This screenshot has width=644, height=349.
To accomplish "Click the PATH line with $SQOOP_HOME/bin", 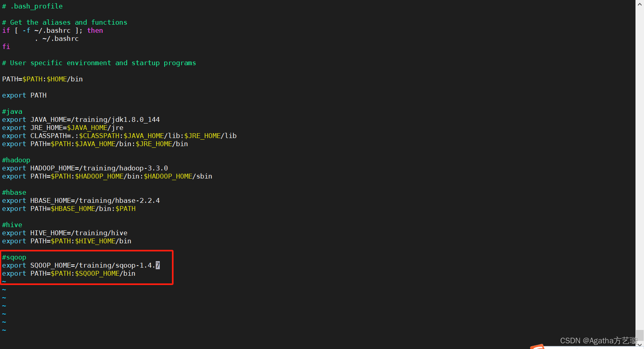I will (69, 273).
